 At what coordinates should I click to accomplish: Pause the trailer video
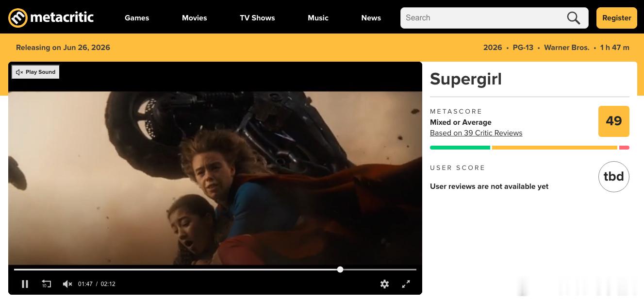click(25, 284)
